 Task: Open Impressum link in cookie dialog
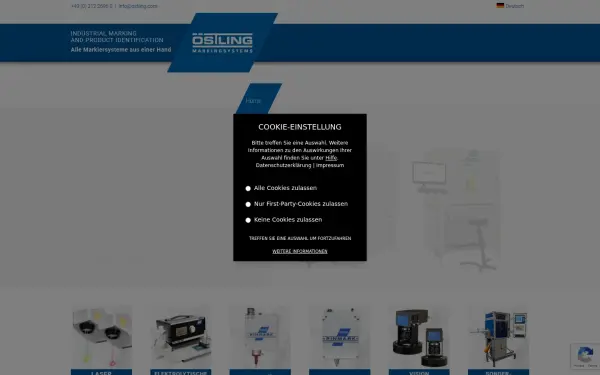[330, 165]
